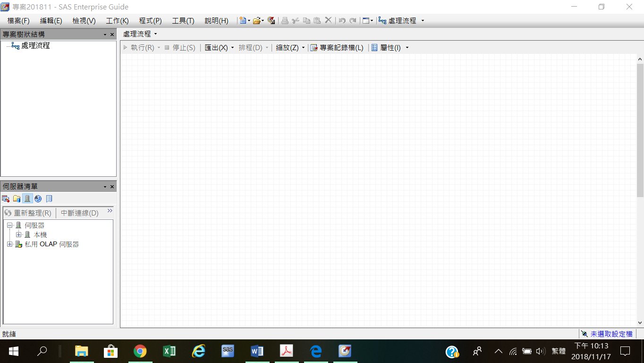This screenshot has height=363, width=644.
Task: Open the 說明(H) help menu
Action: point(216,21)
